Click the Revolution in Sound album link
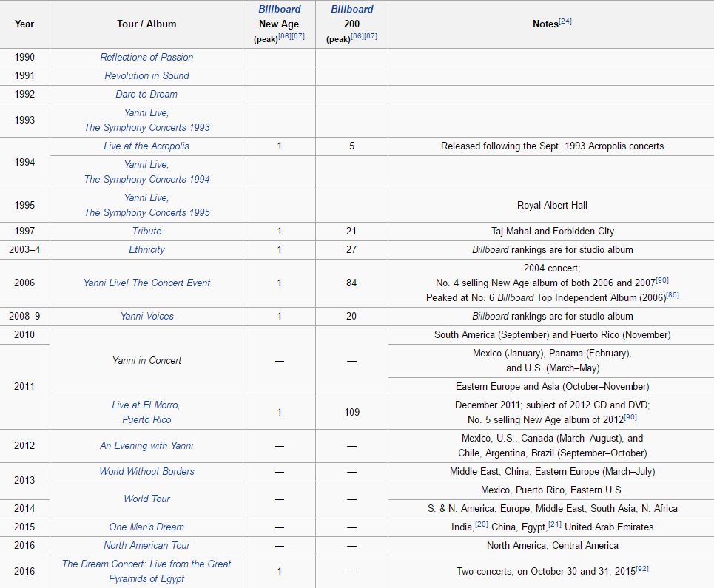 [146, 75]
